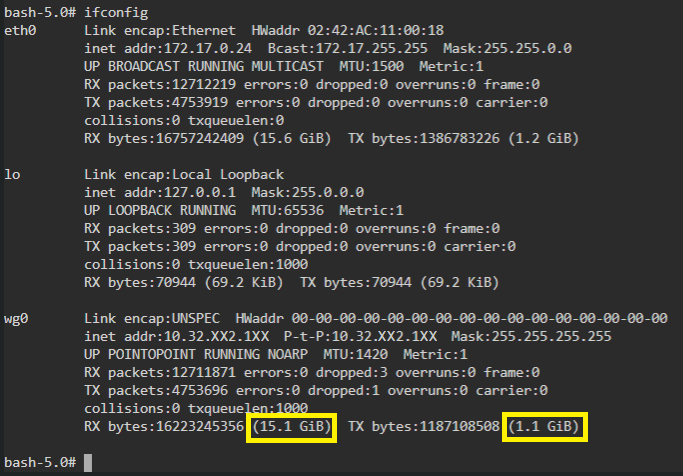Click the highlighted 1.1 GiB value
The width and height of the screenshot is (683, 476).
[x=544, y=427]
